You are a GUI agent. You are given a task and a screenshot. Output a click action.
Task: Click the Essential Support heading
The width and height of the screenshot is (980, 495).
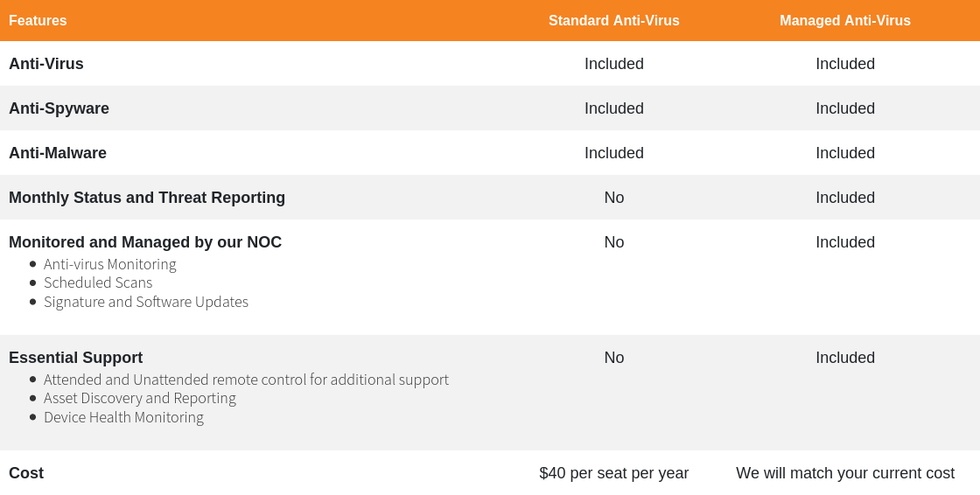click(x=75, y=358)
